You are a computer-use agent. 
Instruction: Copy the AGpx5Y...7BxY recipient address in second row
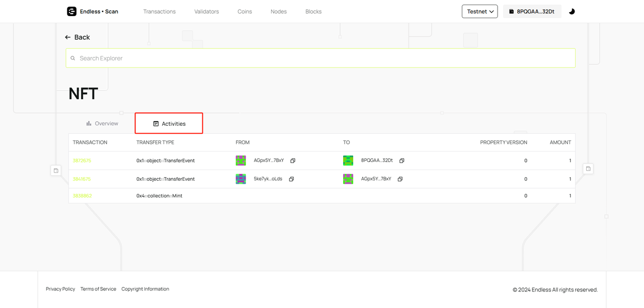coord(400,179)
